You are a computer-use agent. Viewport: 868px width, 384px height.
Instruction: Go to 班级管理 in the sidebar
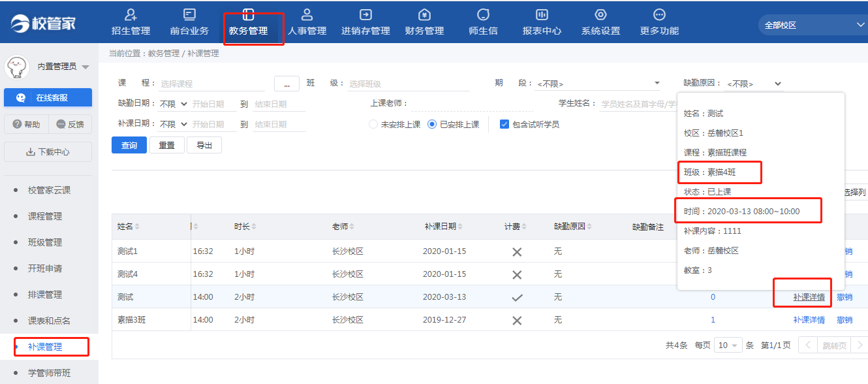click(x=44, y=242)
